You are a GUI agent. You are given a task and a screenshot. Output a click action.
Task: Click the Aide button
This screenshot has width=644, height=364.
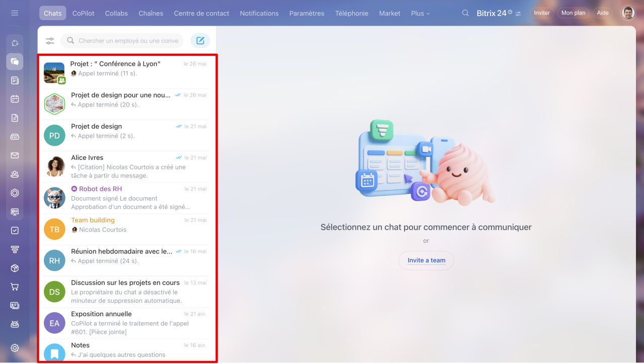[x=603, y=13]
